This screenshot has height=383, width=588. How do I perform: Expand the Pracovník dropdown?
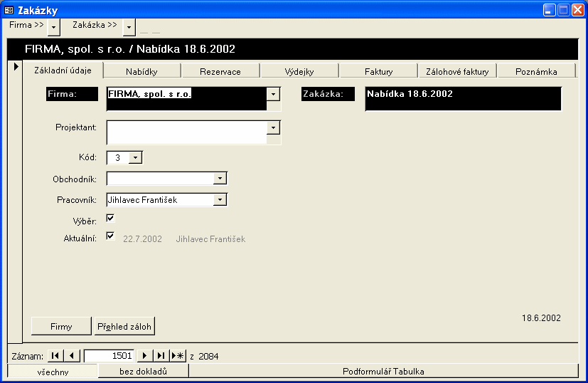point(220,200)
